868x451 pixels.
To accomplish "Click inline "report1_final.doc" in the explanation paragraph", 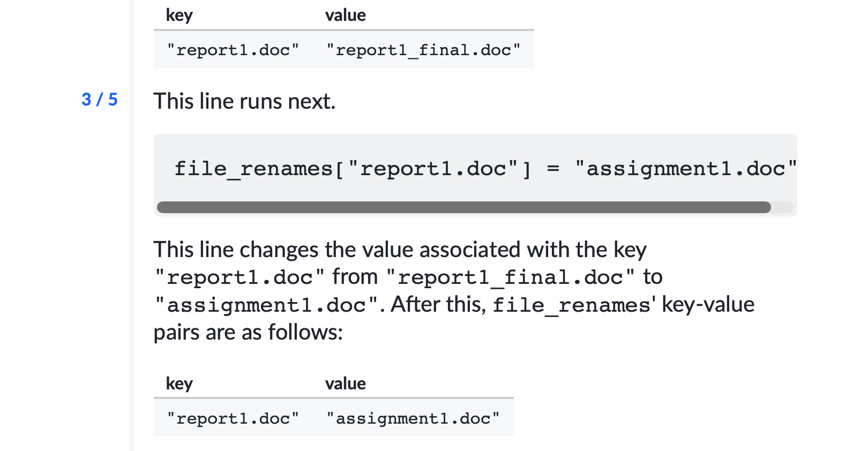I will [x=510, y=277].
